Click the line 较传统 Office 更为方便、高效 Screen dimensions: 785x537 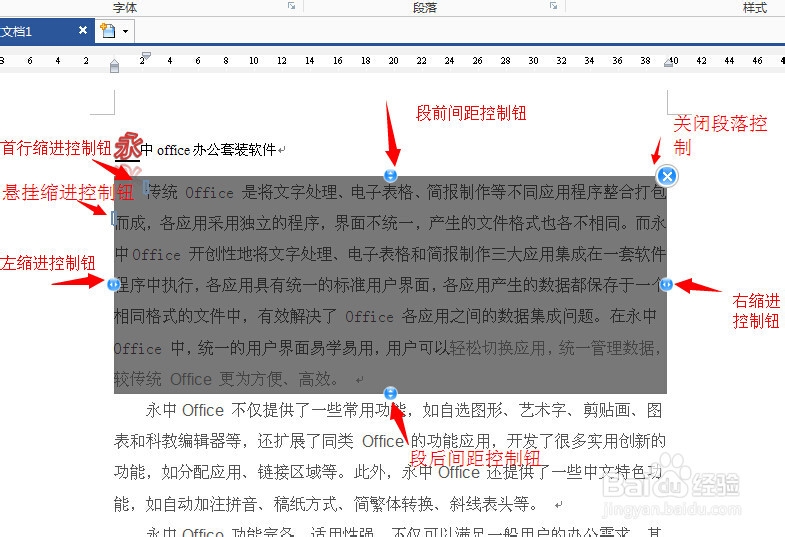pyautogui.click(x=239, y=379)
